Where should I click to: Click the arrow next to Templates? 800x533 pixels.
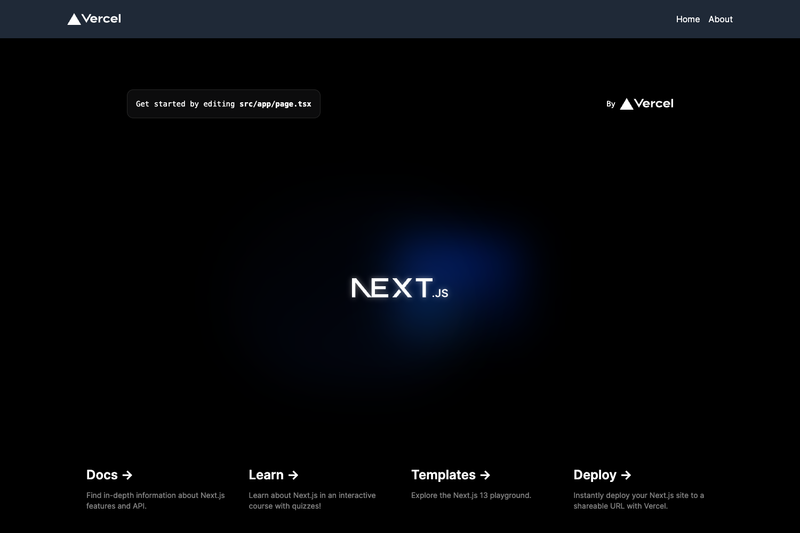[485, 475]
